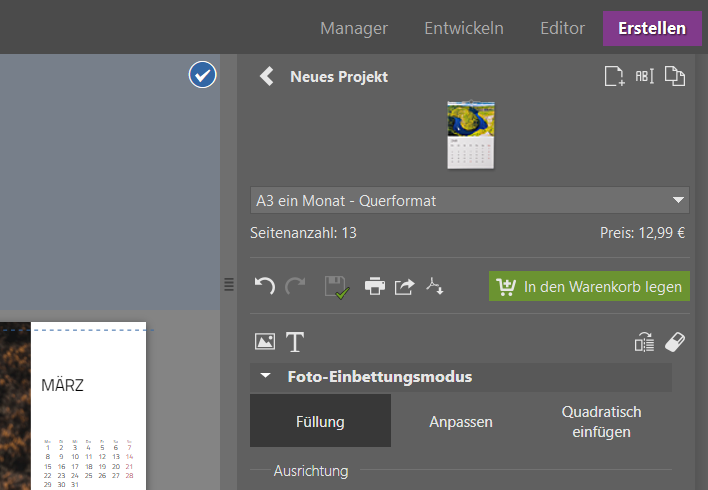Screen dimensions: 708x490
Task: Click the eraser icon to clear content
Action: pyautogui.click(x=675, y=342)
